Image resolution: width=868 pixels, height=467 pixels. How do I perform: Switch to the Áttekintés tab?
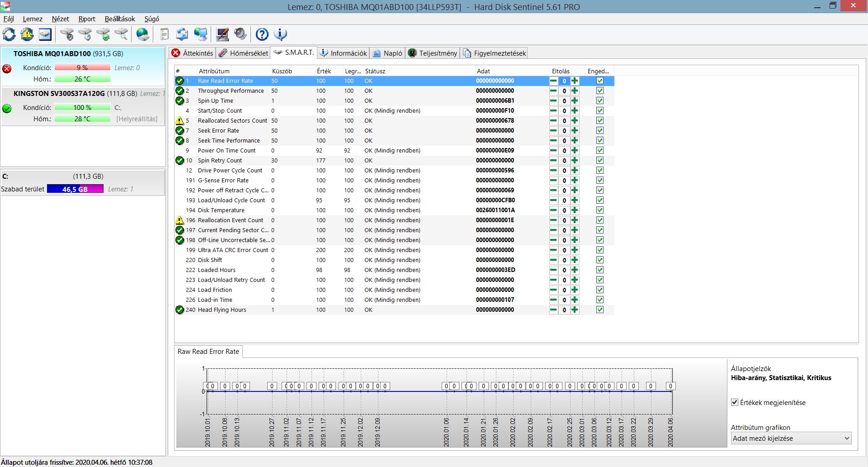click(x=193, y=53)
